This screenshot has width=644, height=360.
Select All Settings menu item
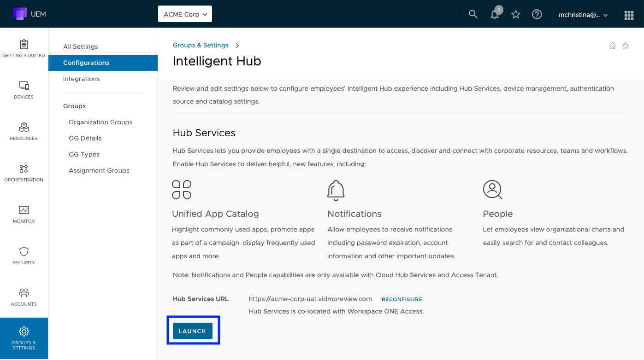tap(81, 46)
